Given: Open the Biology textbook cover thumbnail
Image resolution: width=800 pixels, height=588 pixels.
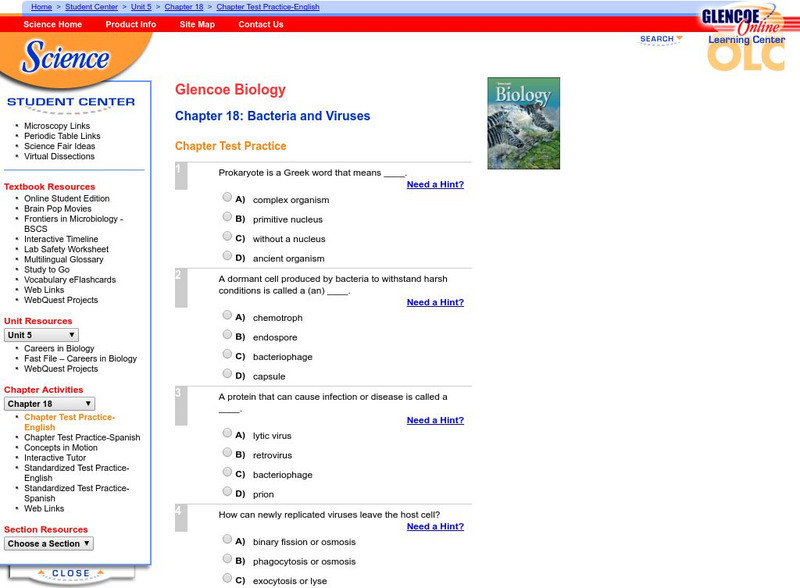Looking at the screenshot, I should (523, 123).
